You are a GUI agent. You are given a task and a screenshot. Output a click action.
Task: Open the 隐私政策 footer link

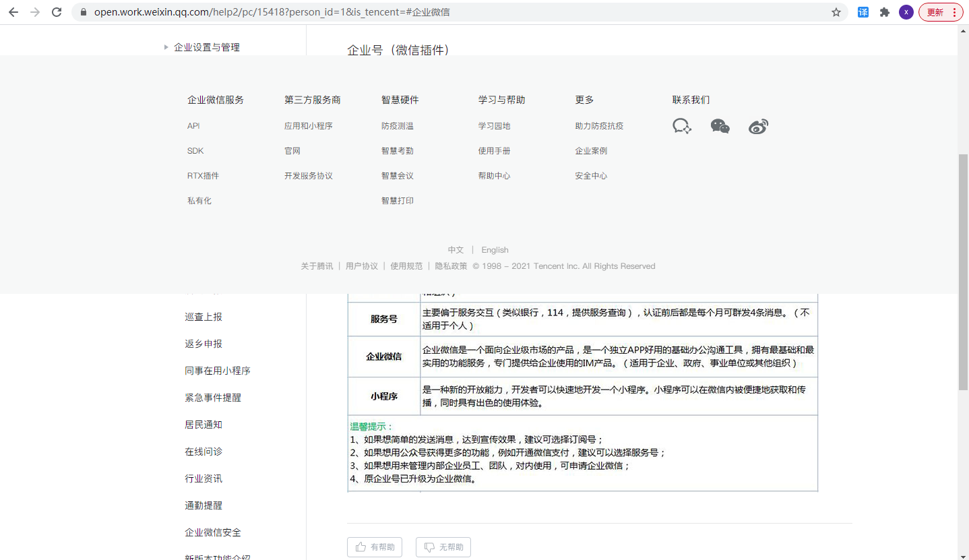451,266
